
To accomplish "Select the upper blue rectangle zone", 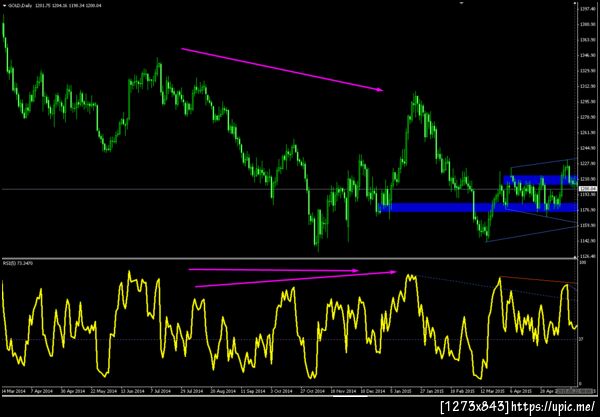I will 540,180.
